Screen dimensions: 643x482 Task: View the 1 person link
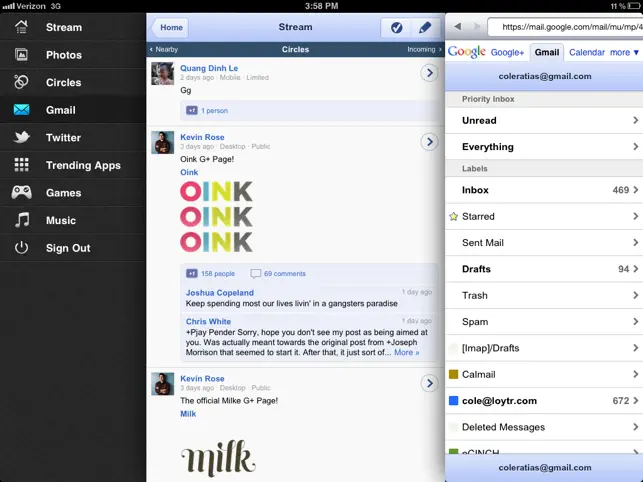[x=214, y=110]
